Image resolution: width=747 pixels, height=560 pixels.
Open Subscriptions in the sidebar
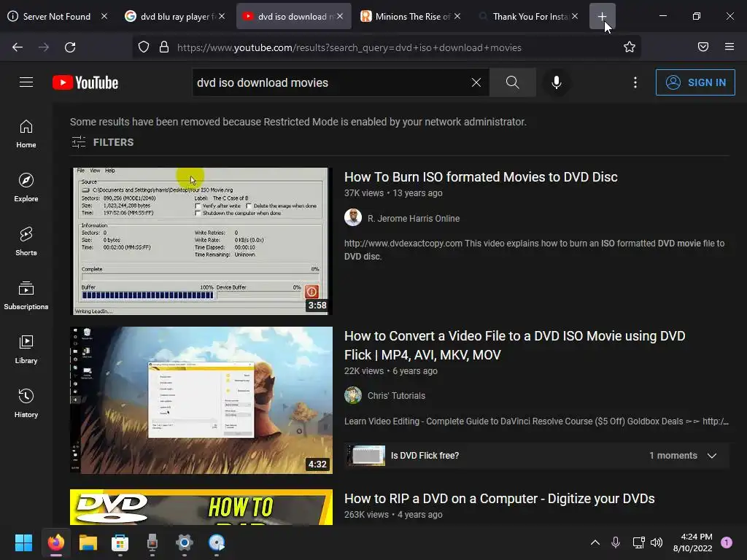coord(26,295)
